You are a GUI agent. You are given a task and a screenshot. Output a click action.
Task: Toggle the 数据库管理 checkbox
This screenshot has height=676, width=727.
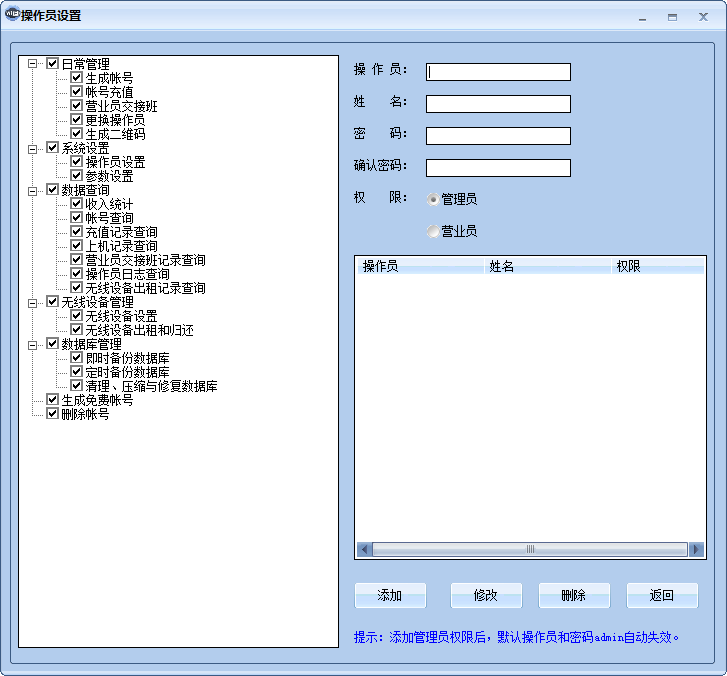coord(52,344)
